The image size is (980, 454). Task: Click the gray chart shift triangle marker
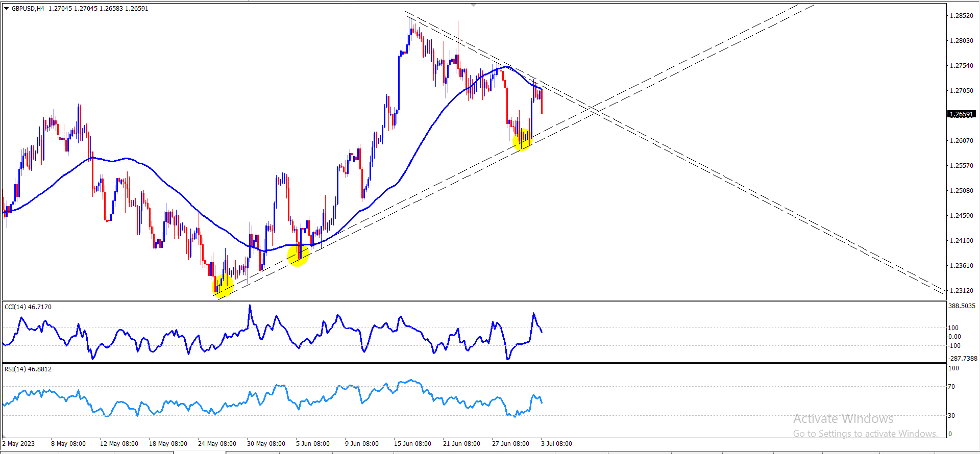coord(474,5)
